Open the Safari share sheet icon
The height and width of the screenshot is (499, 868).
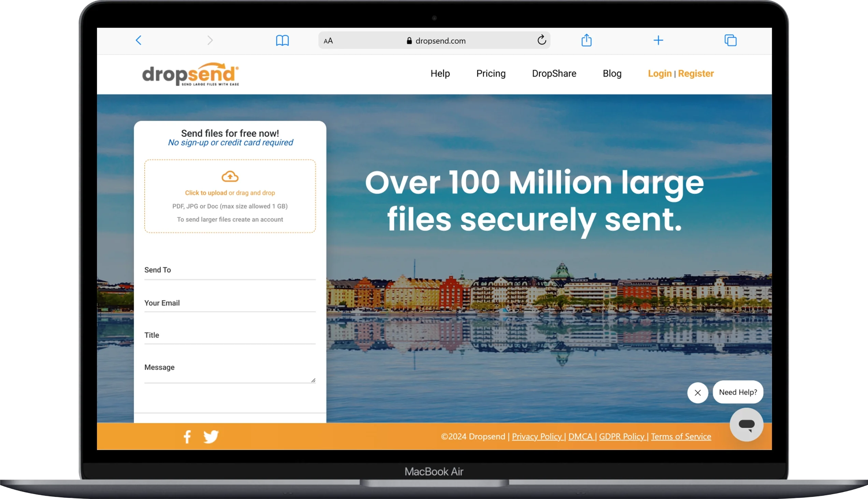(587, 40)
